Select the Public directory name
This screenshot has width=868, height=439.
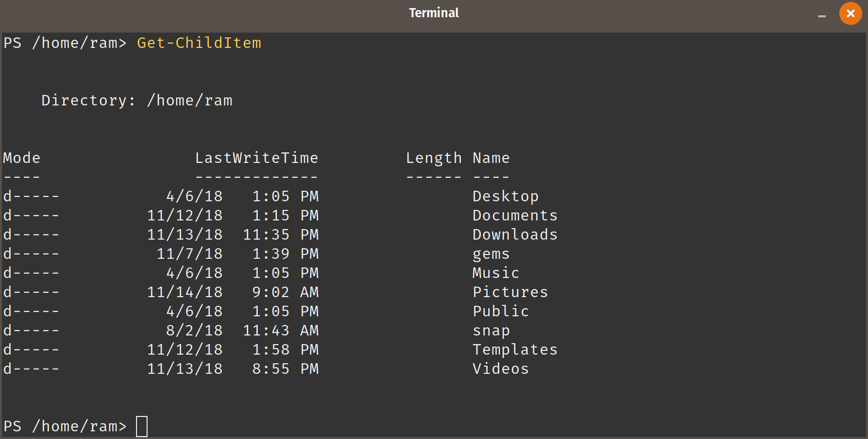501,312
